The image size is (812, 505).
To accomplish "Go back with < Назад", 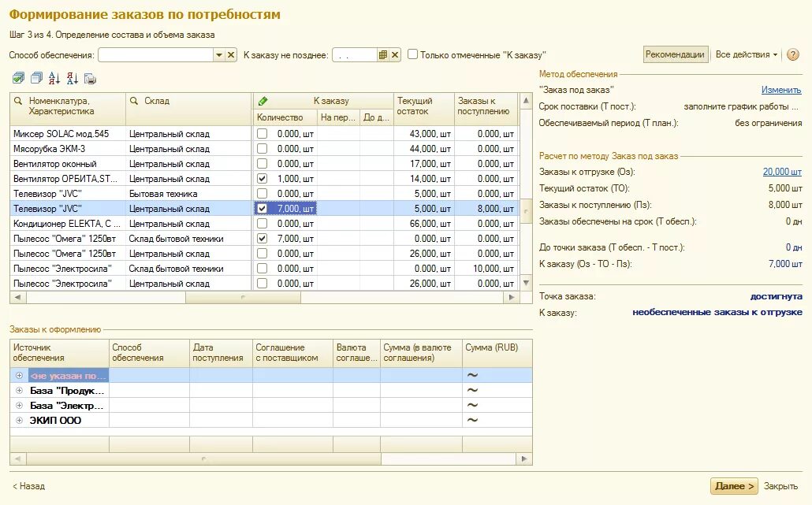I will 29,486.
